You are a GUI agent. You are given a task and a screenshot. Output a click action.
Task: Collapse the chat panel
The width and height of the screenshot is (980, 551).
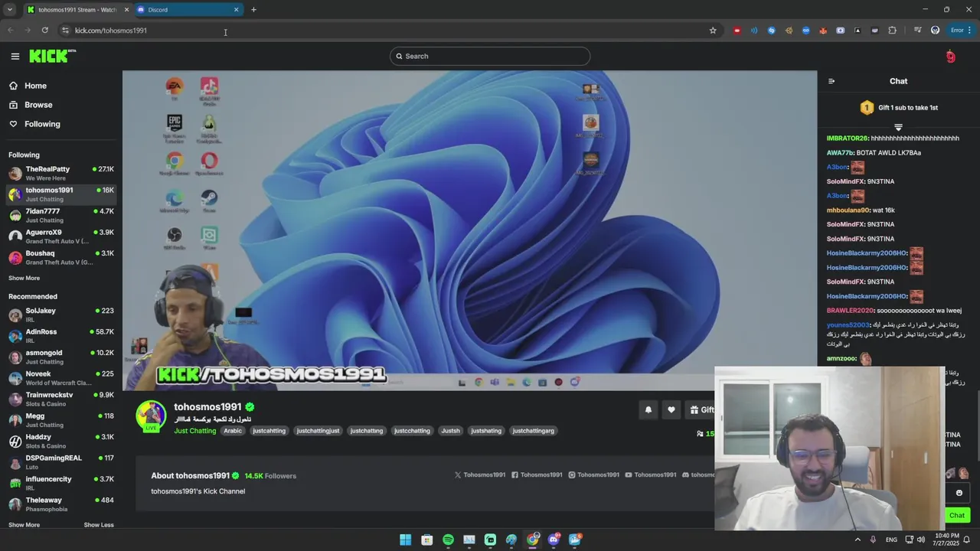pyautogui.click(x=831, y=81)
